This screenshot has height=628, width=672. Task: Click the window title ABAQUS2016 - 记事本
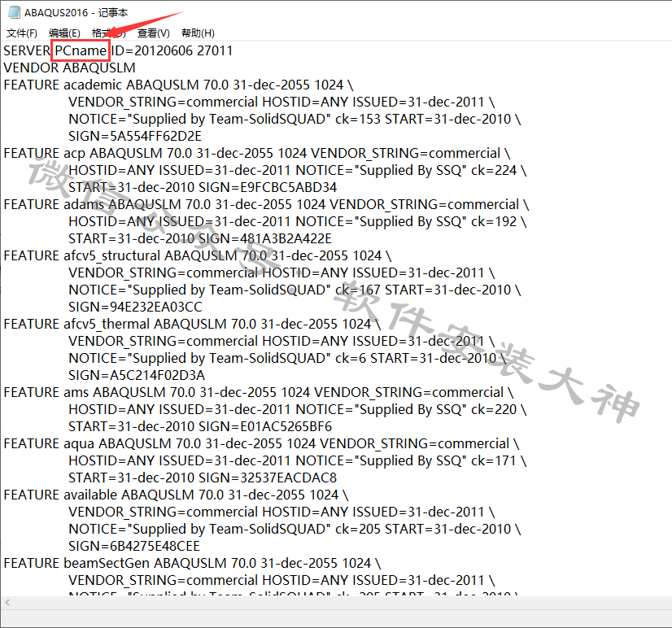tap(76, 12)
